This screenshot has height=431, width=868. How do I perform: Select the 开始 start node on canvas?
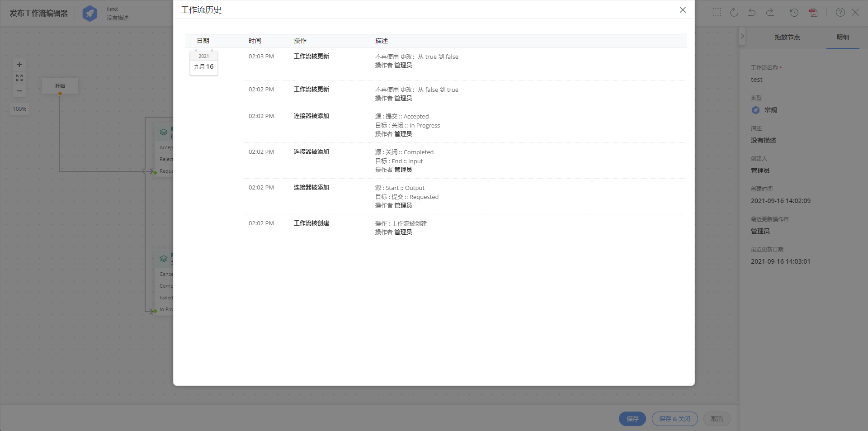pyautogui.click(x=60, y=85)
